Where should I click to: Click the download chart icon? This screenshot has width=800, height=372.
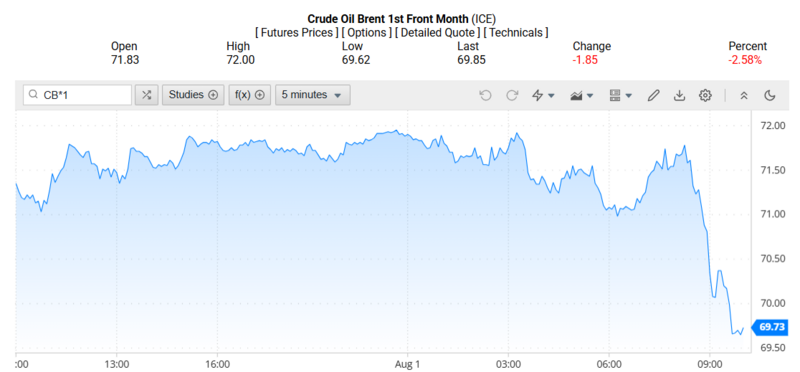[x=679, y=95]
